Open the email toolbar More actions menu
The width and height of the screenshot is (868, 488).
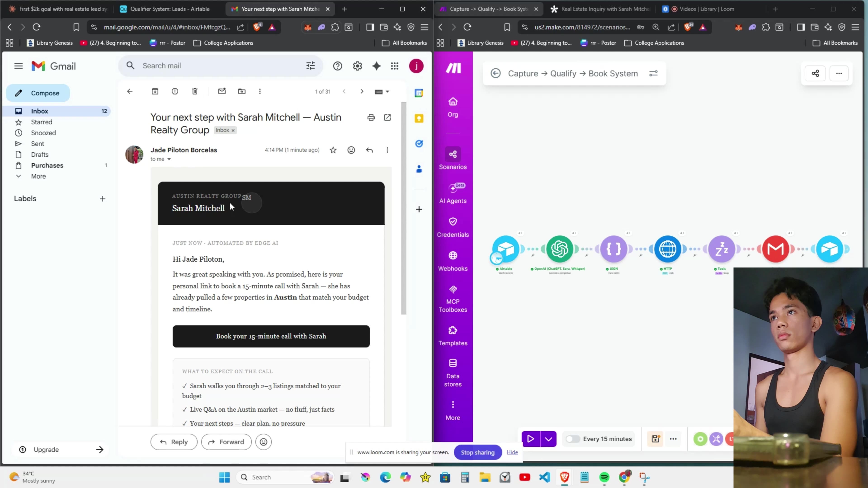tap(260, 91)
